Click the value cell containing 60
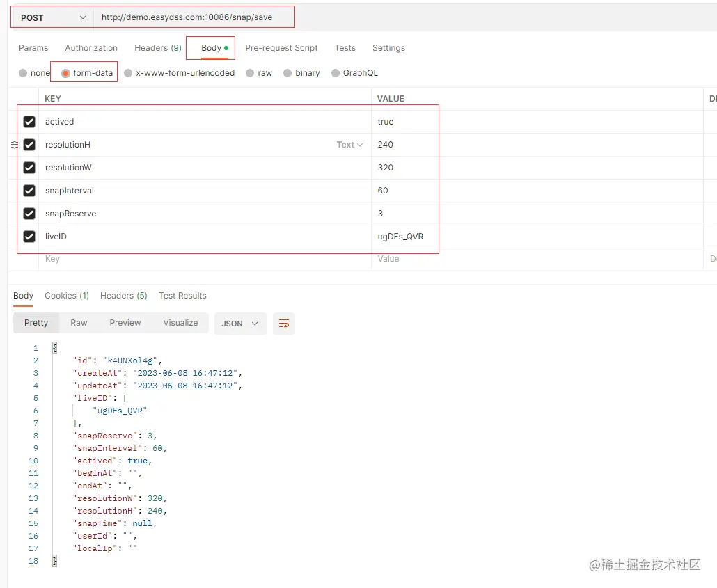The width and height of the screenshot is (717, 588). click(x=537, y=190)
